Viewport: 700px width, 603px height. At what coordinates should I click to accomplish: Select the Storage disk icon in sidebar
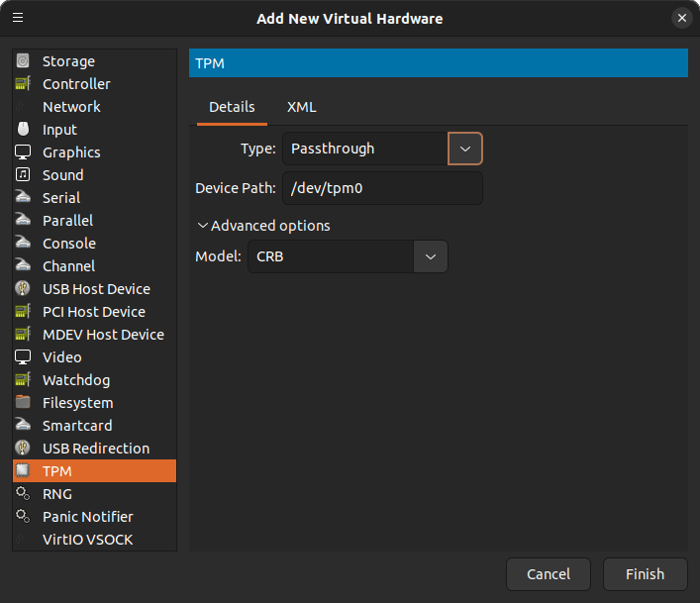23,61
